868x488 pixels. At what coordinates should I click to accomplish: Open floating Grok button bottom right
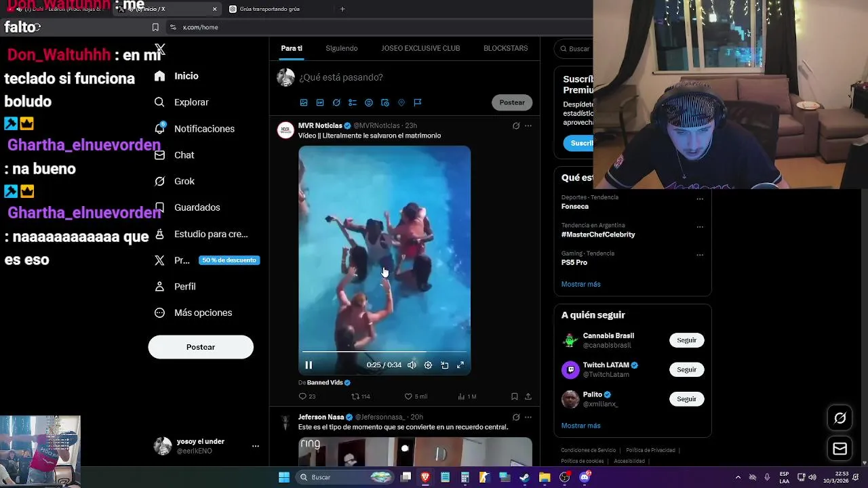pos(840,418)
